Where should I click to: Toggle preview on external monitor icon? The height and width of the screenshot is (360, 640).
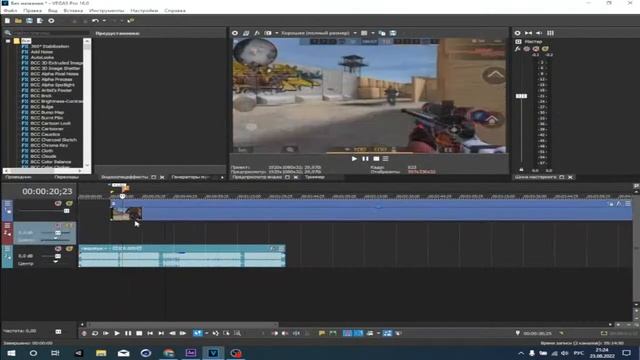(246, 33)
